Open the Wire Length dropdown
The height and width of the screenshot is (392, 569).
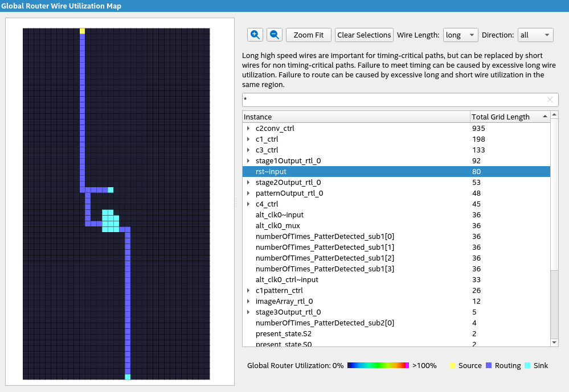[461, 35]
